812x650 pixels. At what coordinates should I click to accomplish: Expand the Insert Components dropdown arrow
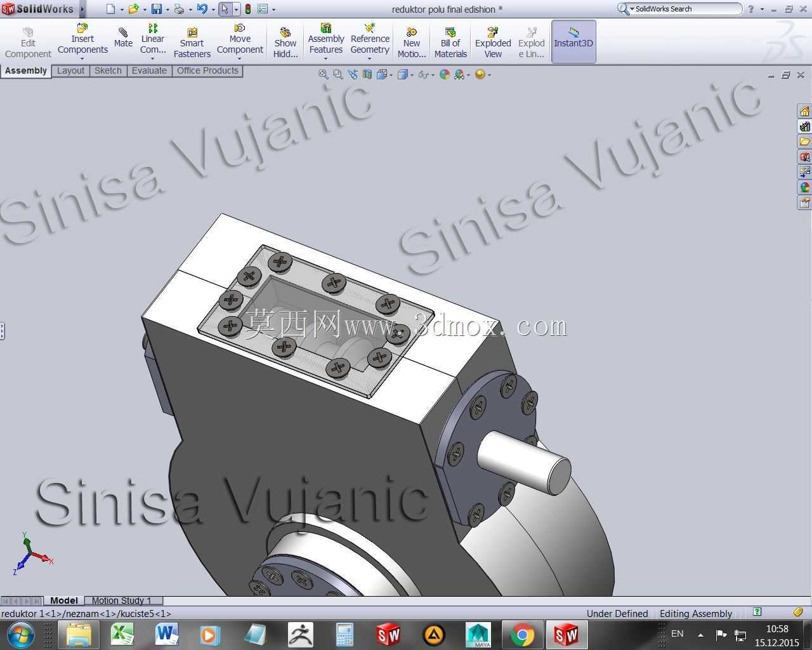click(82, 59)
